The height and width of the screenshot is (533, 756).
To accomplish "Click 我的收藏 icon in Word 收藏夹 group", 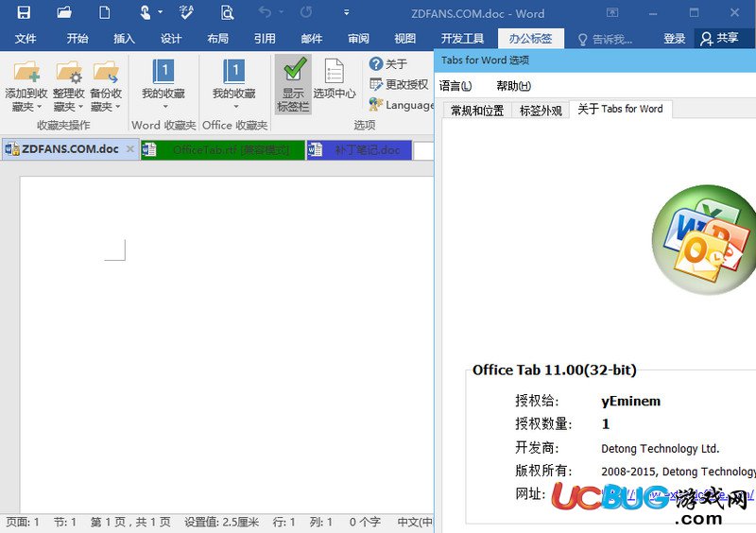I will pos(163,72).
